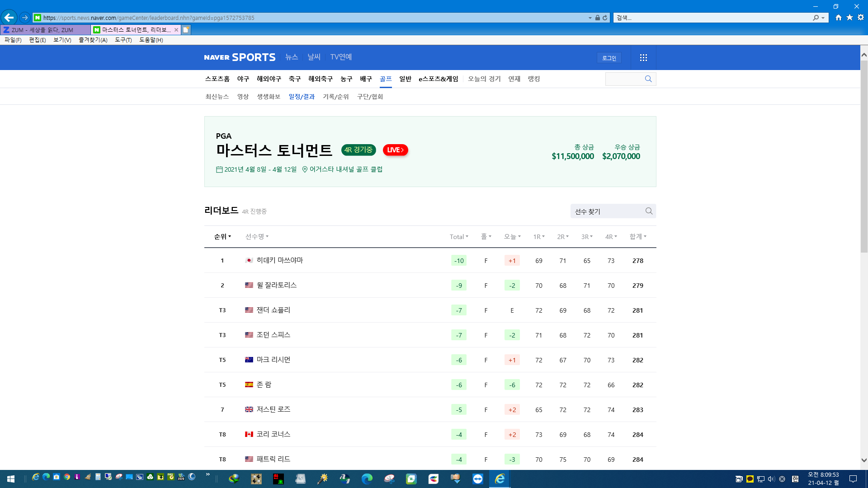
Task: Switch to the ZUM browser tab
Action: [45, 30]
